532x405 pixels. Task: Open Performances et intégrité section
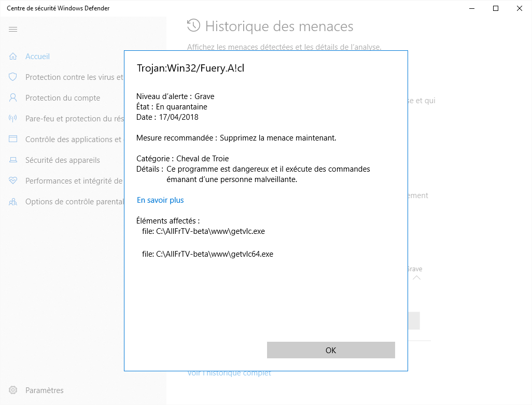pyautogui.click(x=74, y=181)
